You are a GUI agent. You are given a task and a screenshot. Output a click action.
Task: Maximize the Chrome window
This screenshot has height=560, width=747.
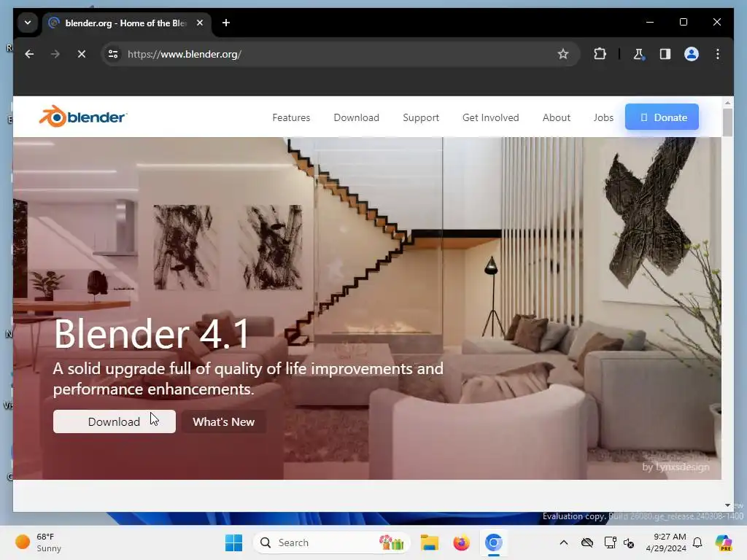tap(683, 22)
